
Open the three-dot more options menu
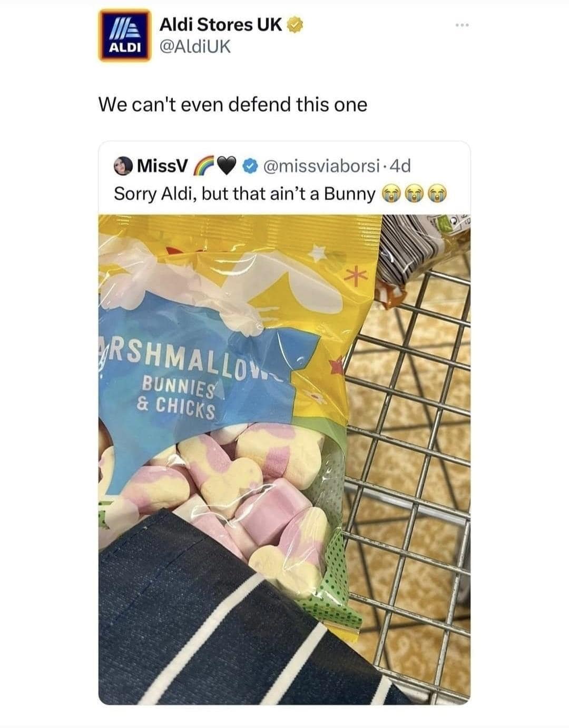tap(463, 25)
